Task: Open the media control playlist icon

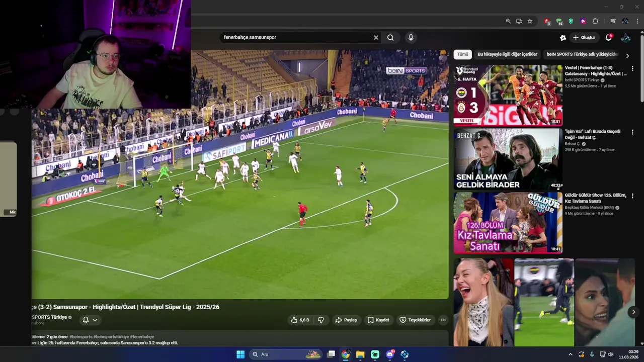Action: click(x=613, y=21)
